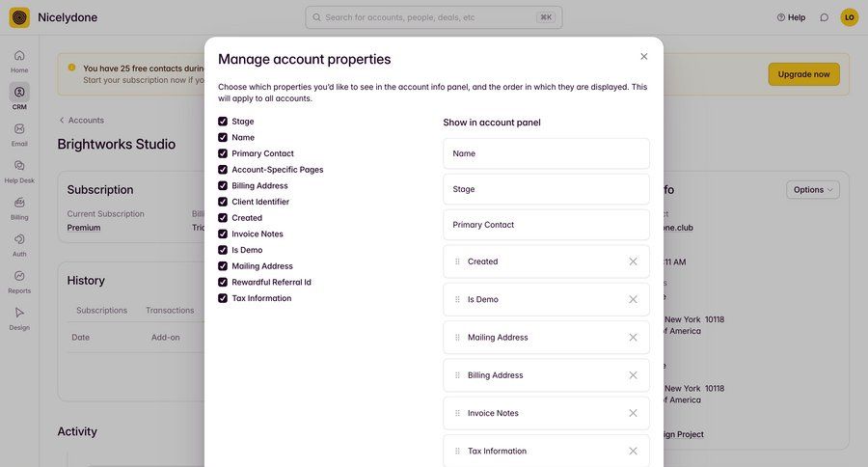Remove Tax Information from account panel
868x467 pixels.
633,451
